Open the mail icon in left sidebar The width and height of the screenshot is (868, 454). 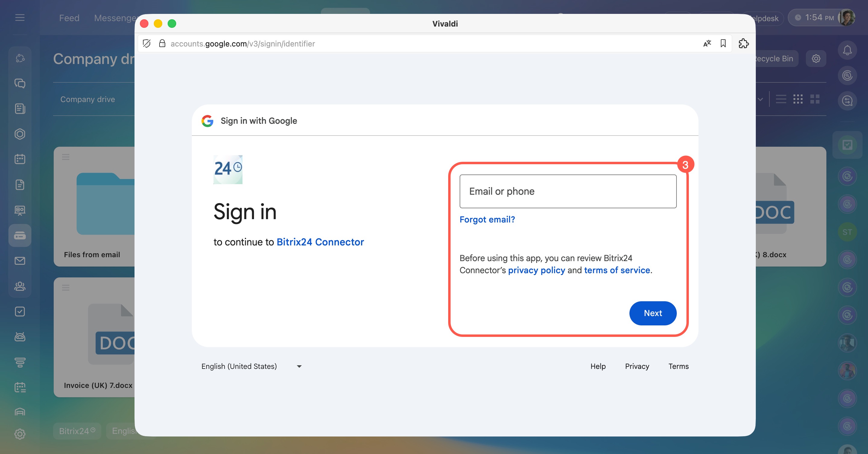point(20,261)
